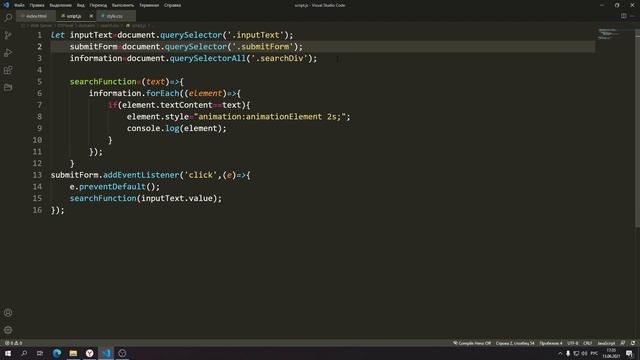Open the Accounts menu icon
The image size is (640, 360).
[8, 313]
